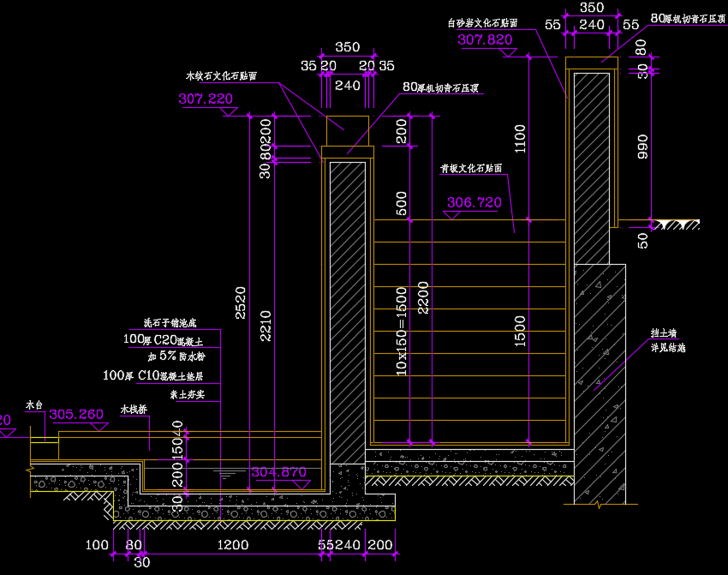The image size is (728, 575).
Task: Click the 1200 horizontal dimension text
Action: point(233,545)
